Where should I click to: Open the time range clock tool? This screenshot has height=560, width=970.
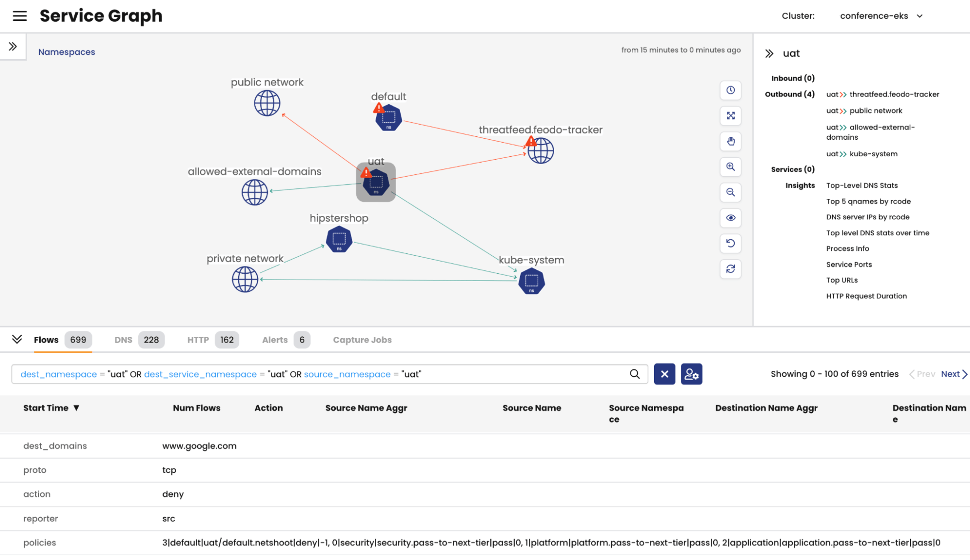[730, 90]
